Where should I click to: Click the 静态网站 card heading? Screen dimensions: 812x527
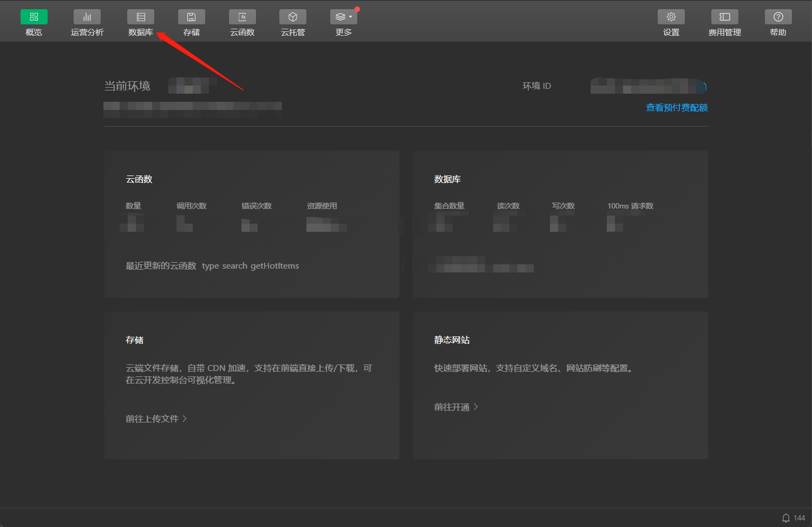click(x=451, y=340)
